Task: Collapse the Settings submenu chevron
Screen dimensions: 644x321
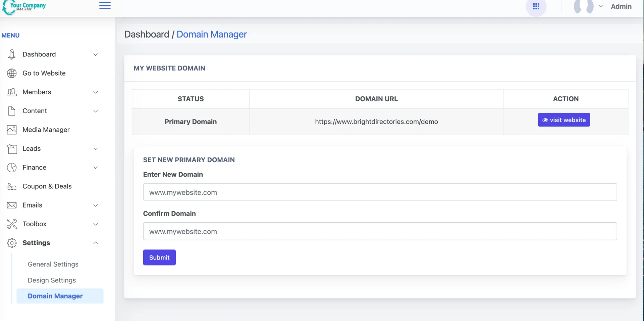Action: [x=96, y=243]
